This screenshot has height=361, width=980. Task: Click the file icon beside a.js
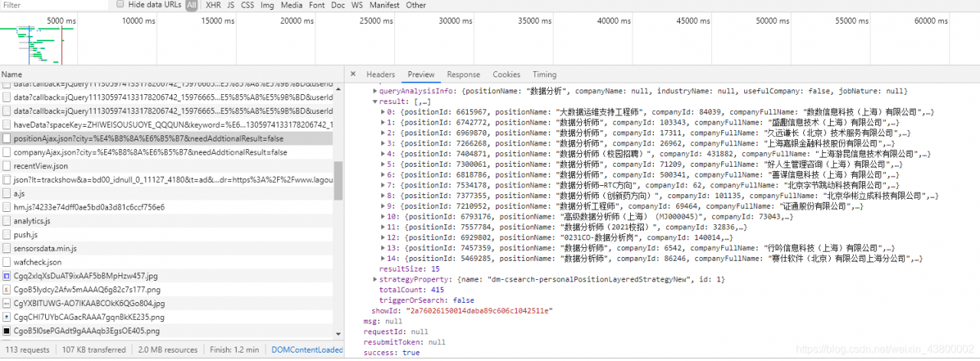coord(7,194)
